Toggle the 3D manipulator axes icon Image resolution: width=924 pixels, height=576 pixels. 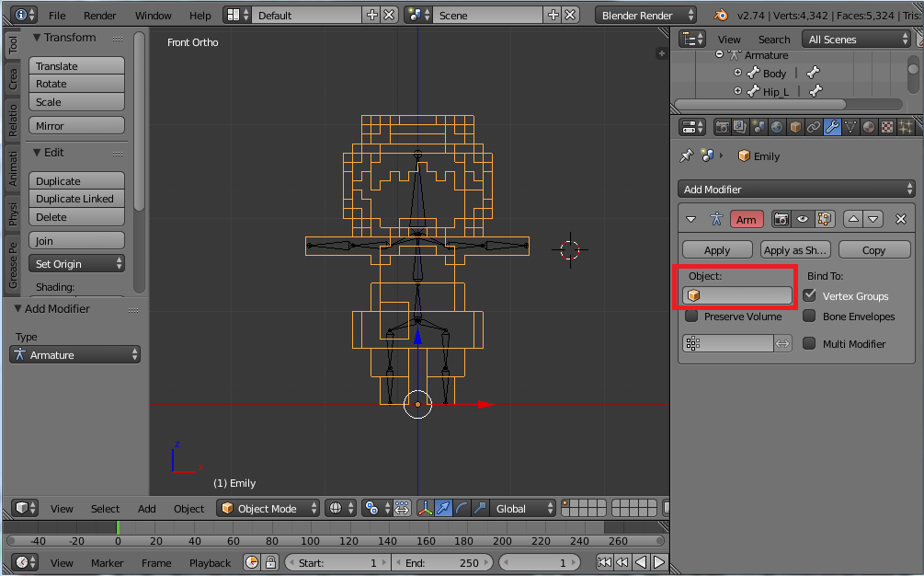425,508
